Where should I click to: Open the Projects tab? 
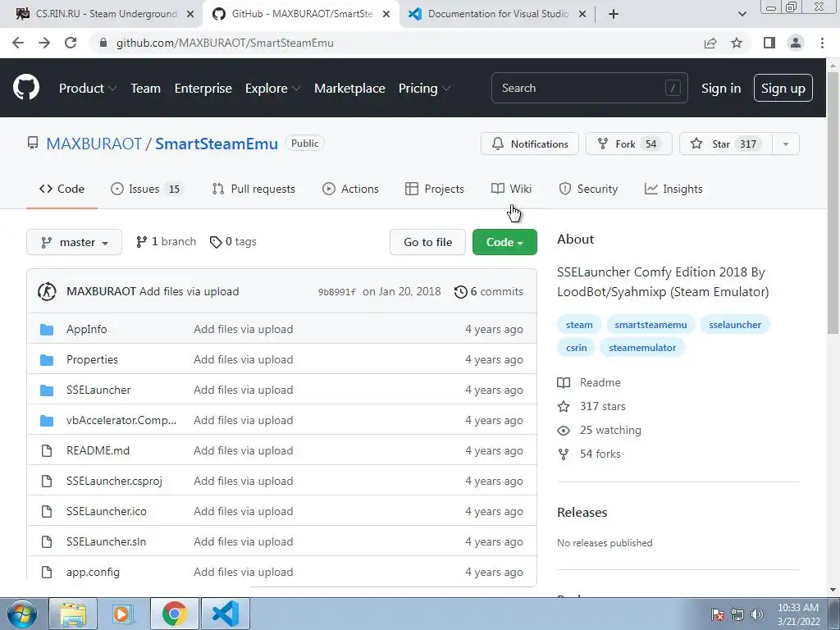click(x=435, y=189)
